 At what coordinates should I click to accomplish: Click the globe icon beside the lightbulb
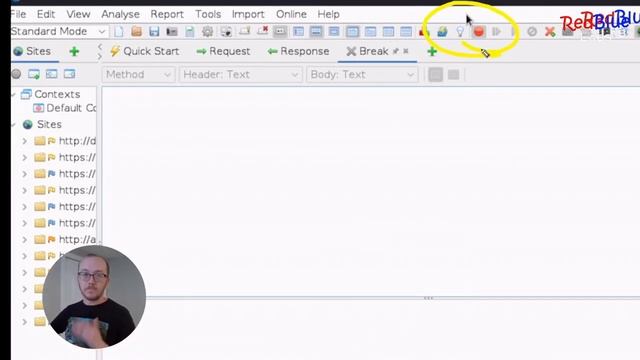click(442, 31)
